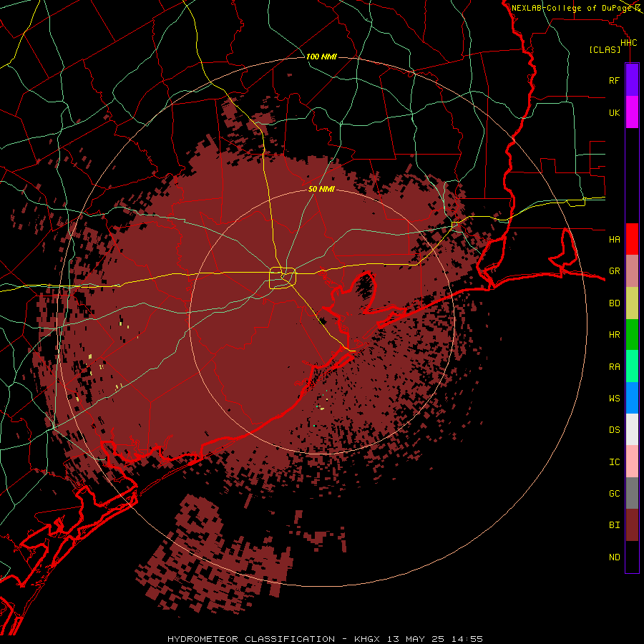Screen dimensions: 644x644
Task: Select the GR pink legend swatch
Action: tap(632, 271)
